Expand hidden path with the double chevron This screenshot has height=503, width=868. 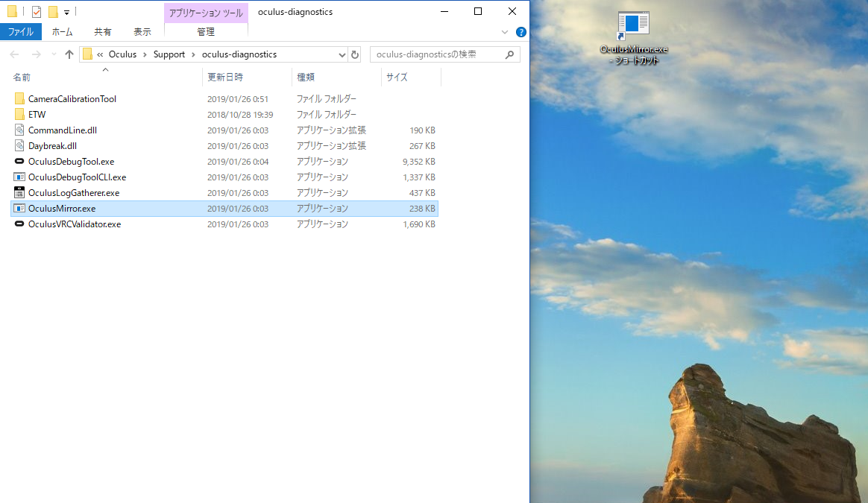100,54
